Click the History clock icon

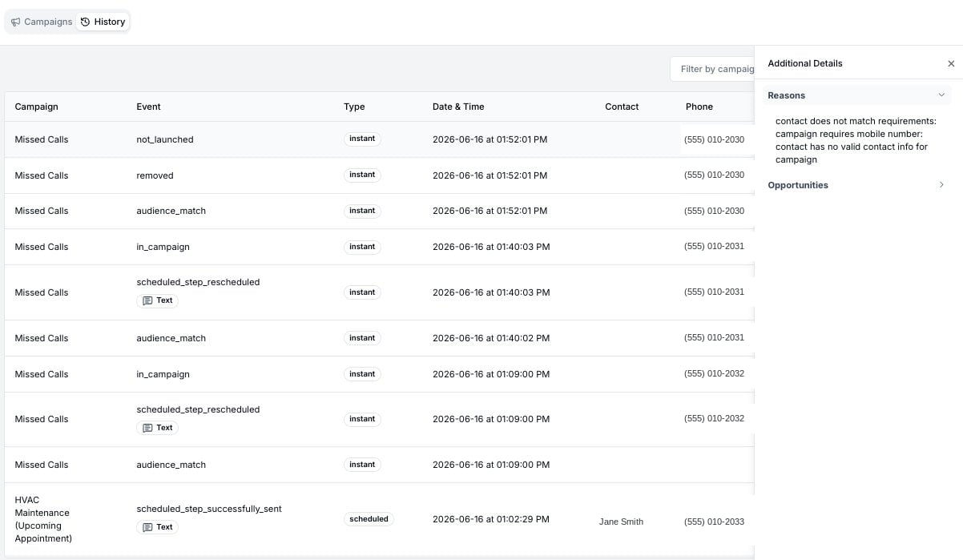pos(85,22)
